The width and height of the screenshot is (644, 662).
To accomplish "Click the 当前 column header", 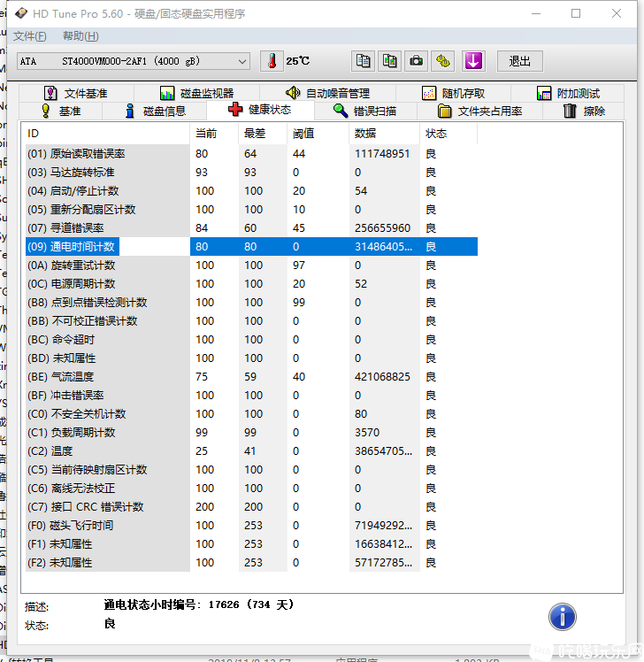I will (214, 134).
